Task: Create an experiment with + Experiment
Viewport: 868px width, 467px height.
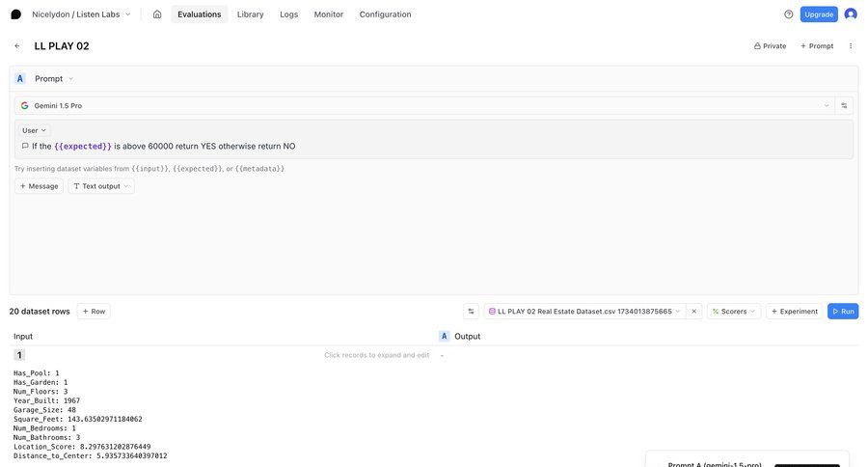Action: click(795, 312)
